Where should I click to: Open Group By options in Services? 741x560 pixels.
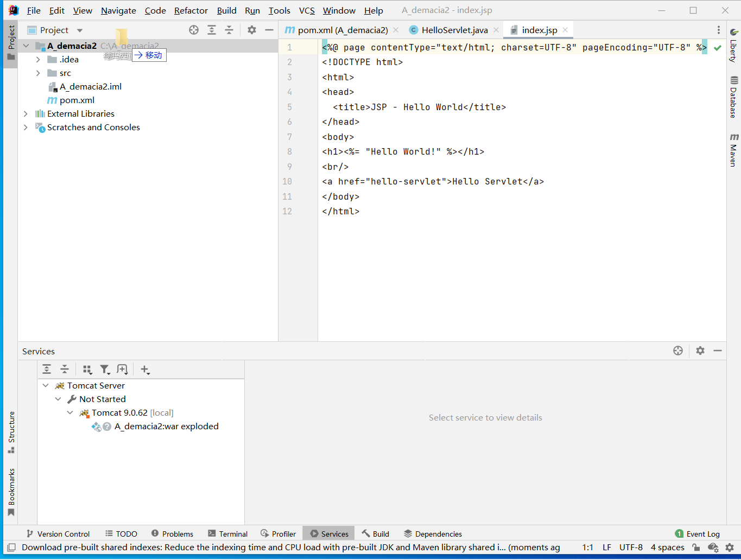click(87, 370)
